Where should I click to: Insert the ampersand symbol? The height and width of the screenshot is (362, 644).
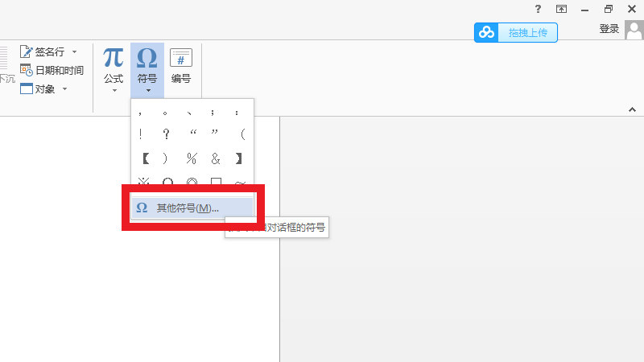(216, 158)
